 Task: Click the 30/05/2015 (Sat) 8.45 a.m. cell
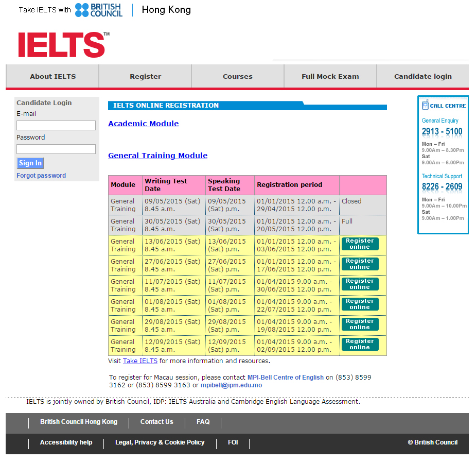[174, 225]
